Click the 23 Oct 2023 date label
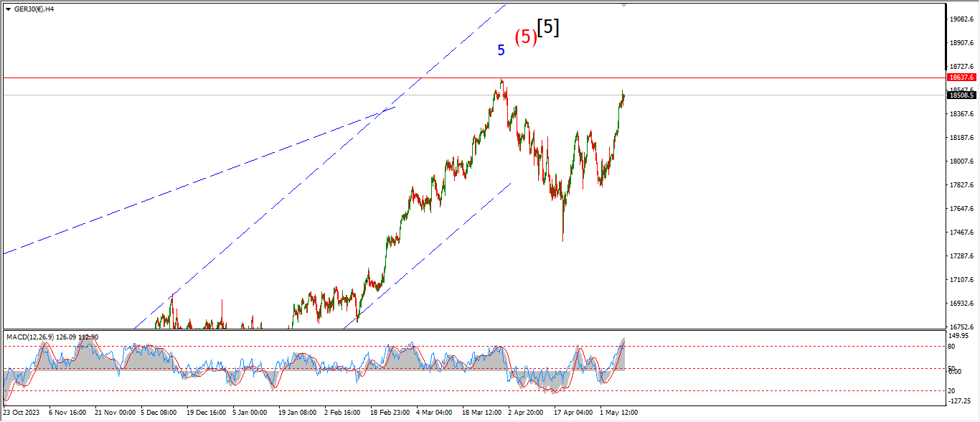 21,413
